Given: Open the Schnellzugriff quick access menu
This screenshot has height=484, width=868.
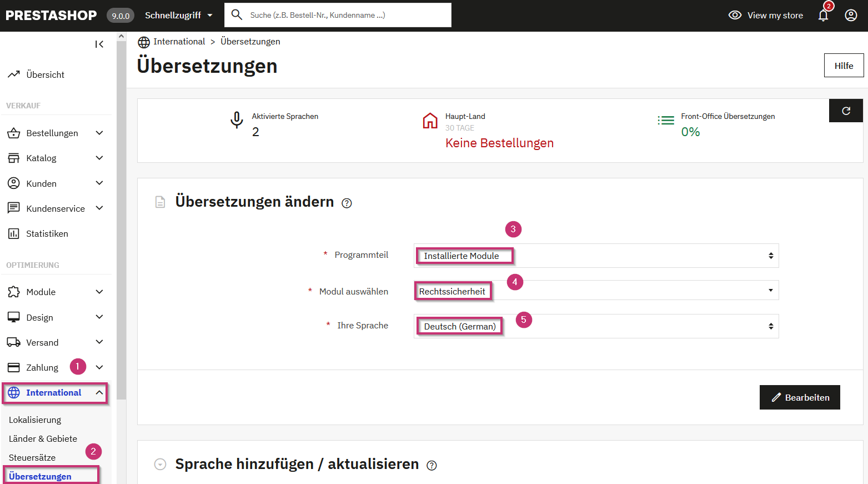Looking at the screenshot, I should [178, 16].
